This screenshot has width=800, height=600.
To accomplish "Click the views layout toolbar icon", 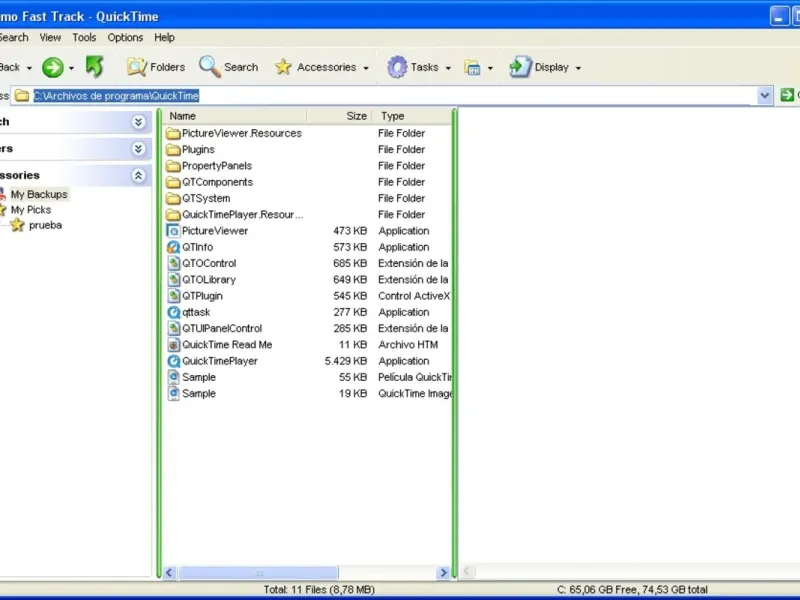I will (x=472, y=67).
